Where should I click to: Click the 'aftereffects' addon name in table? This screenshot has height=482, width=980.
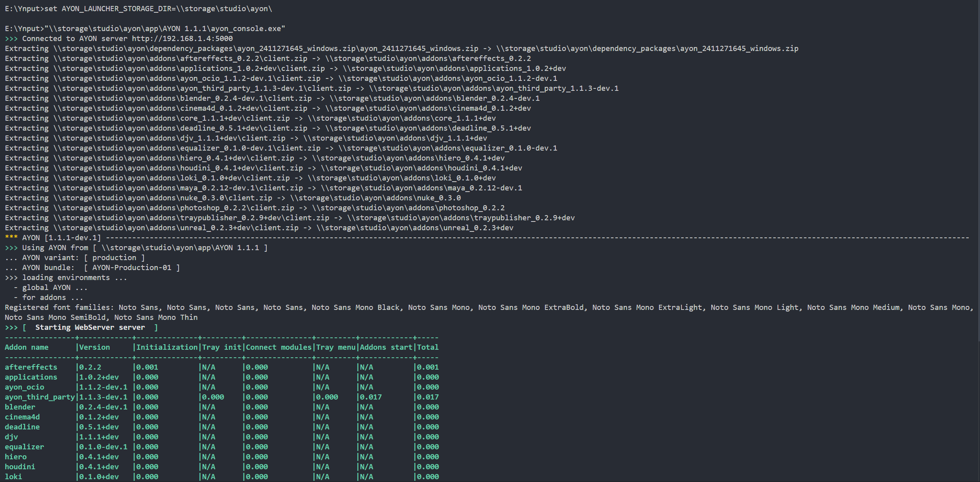pyautogui.click(x=31, y=367)
